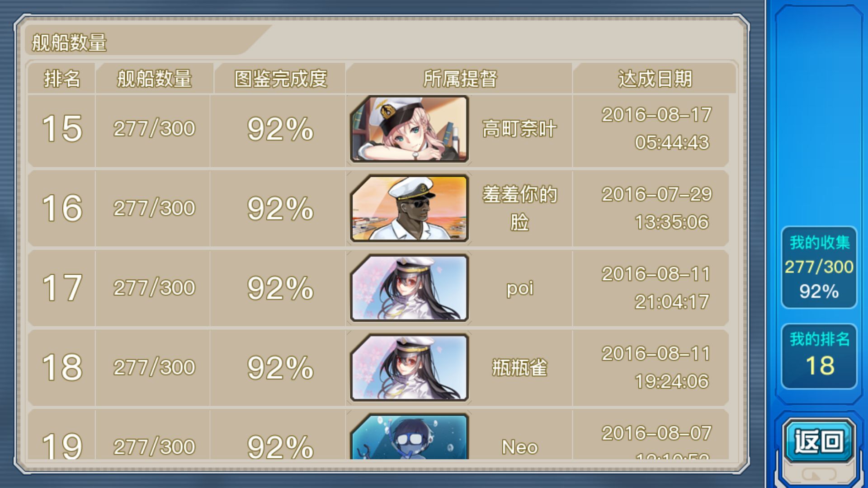Open Neo's diver avatar portrait

click(409, 437)
